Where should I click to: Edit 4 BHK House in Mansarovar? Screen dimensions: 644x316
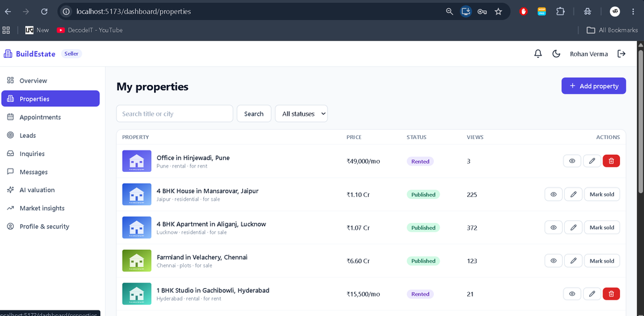pos(574,195)
